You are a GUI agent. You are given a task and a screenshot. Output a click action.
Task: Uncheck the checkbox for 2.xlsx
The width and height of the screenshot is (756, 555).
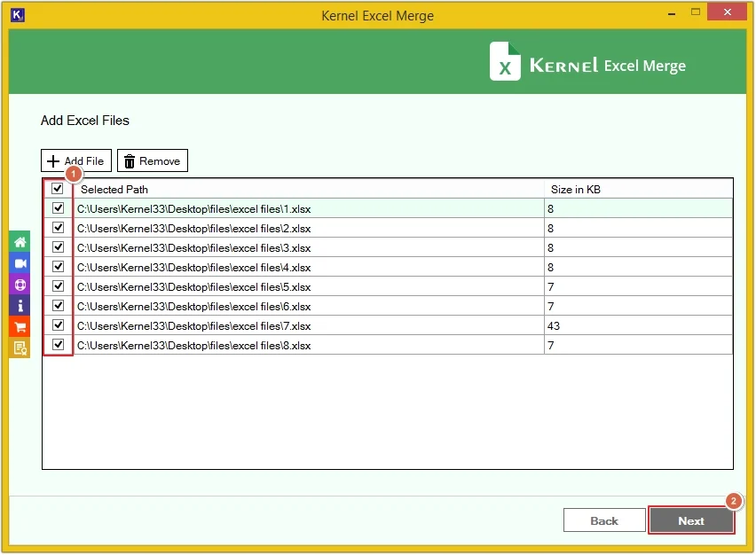58,227
